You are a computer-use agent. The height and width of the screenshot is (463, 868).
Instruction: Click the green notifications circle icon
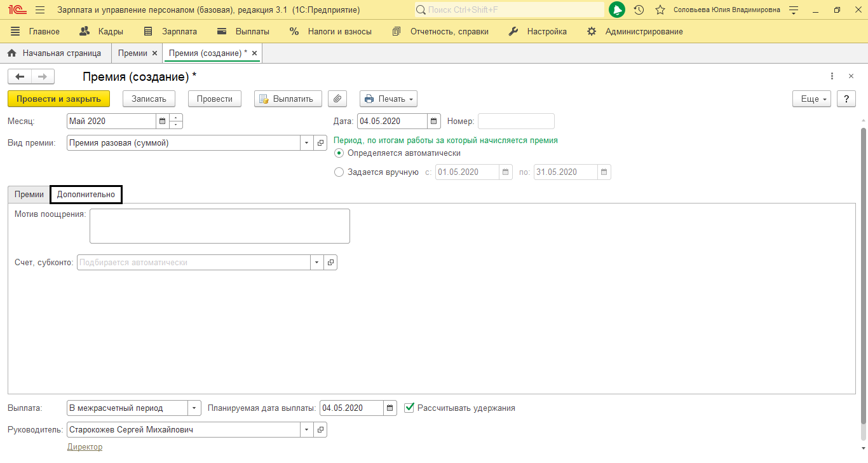tap(616, 10)
